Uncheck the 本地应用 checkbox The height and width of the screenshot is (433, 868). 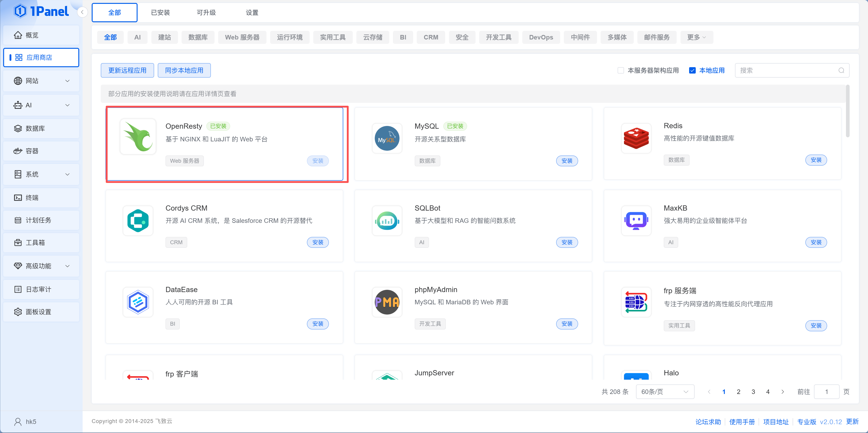[x=693, y=70]
